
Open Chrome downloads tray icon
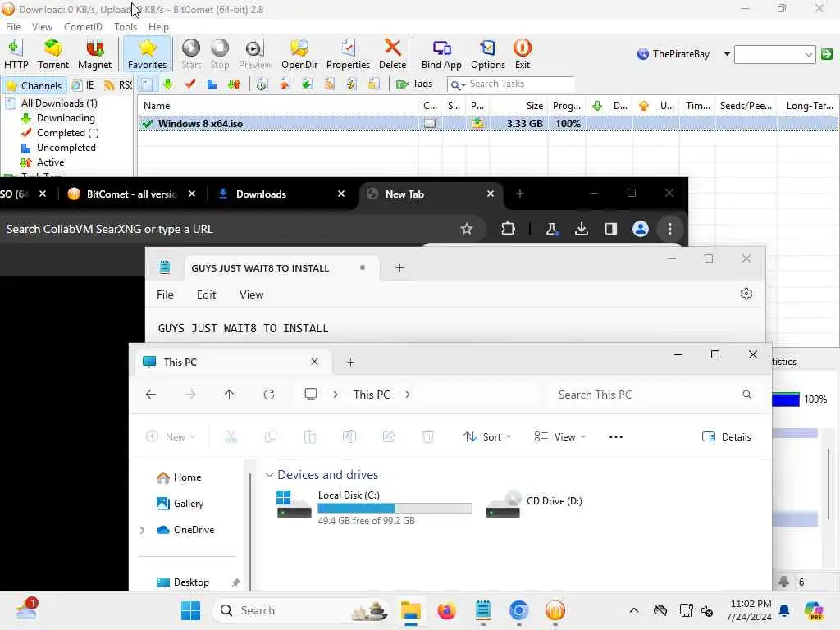[x=582, y=230]
